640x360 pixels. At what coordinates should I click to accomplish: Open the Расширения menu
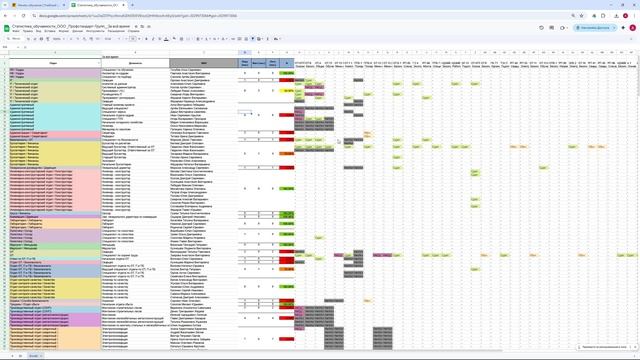coord(116,31)
